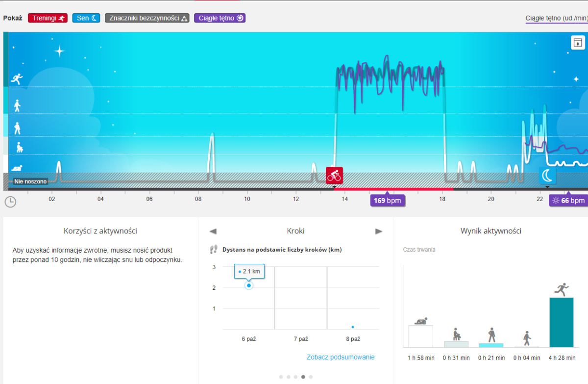
Task: Click the 169 bpm heart rate label
Action: coord(387,201)
